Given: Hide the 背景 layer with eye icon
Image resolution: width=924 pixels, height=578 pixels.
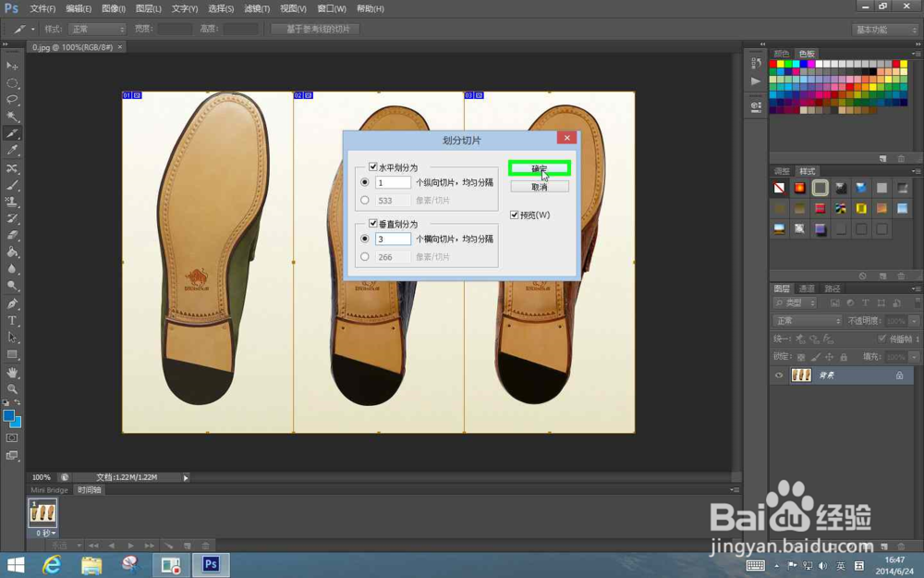Looking at the screenshot, I should click(779, 375).
